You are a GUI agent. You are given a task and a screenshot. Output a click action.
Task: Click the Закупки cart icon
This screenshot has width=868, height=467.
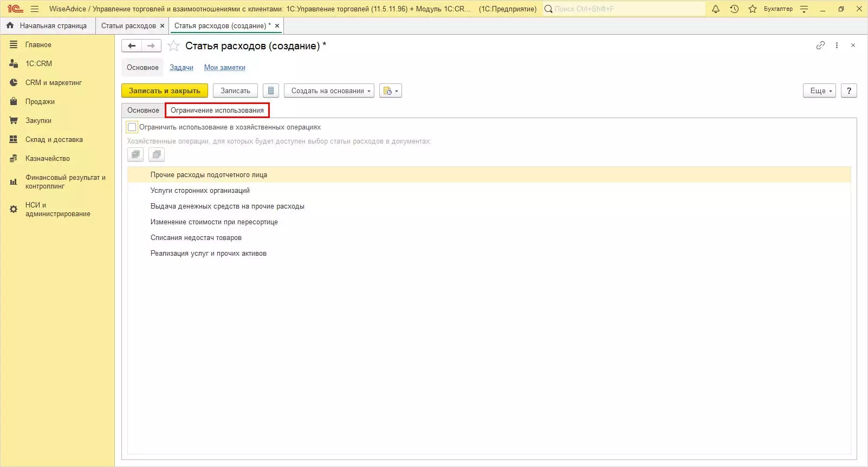[14, 120]
